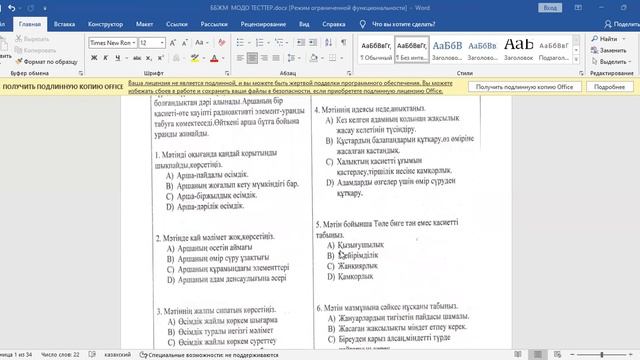
Task: Switch to Read Mode view icon
Action: pyautogui.click(x=518, y=354)
